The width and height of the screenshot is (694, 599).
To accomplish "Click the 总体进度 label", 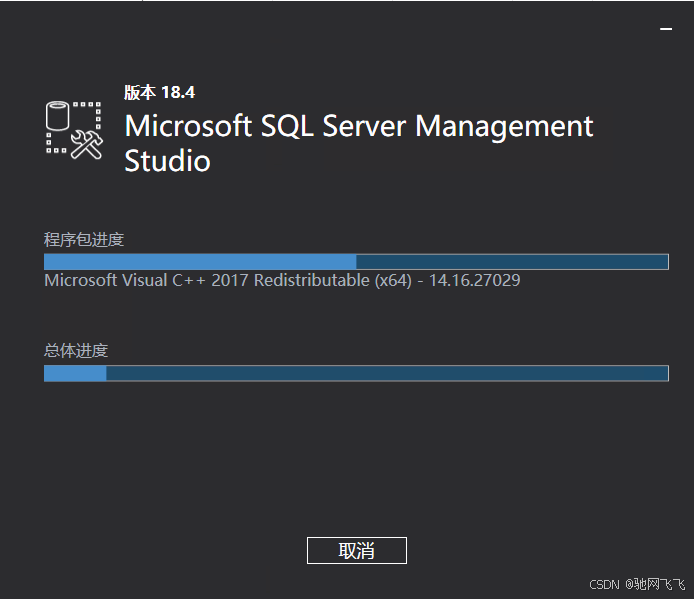I will click(76, 351).
